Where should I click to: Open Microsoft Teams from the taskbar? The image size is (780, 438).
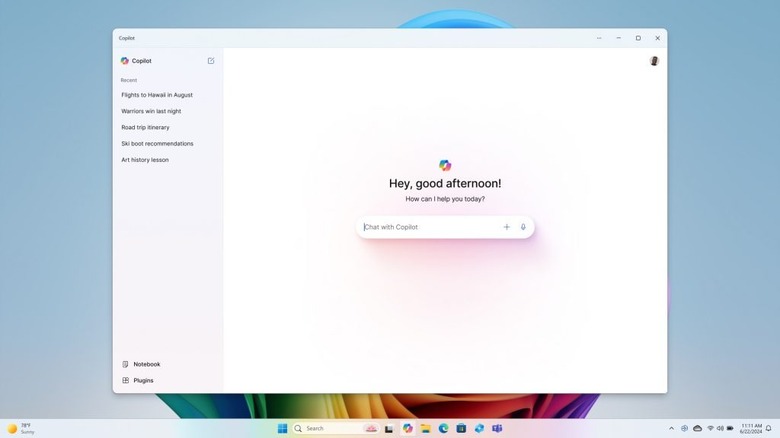pyautogui.click(x=497, y=428)
